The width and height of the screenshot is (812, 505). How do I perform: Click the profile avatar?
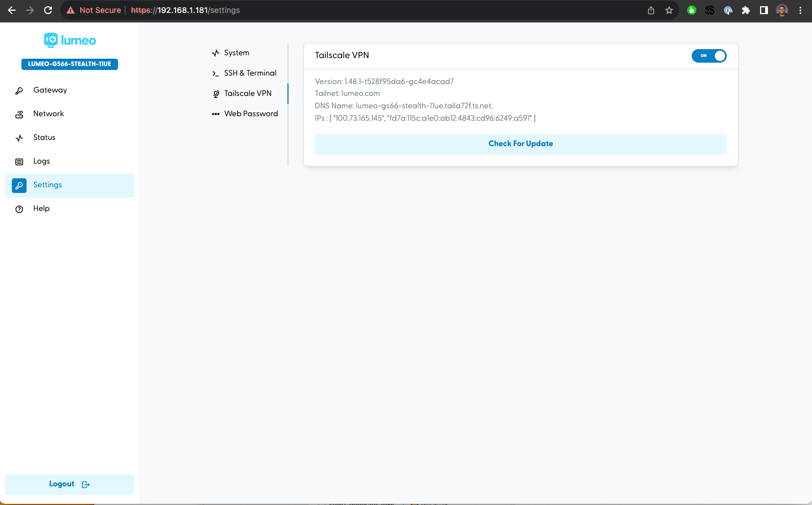coord(782,10)
